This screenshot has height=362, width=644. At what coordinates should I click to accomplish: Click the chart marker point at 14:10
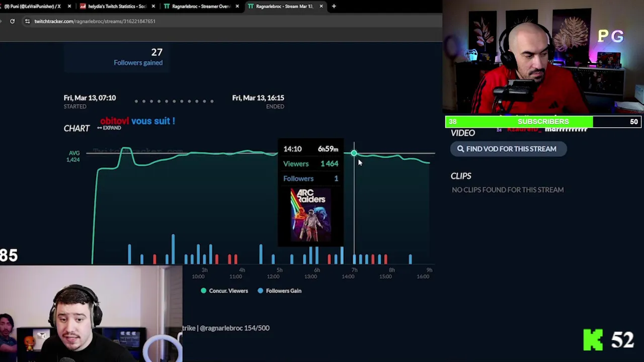[x=354, y=153]
